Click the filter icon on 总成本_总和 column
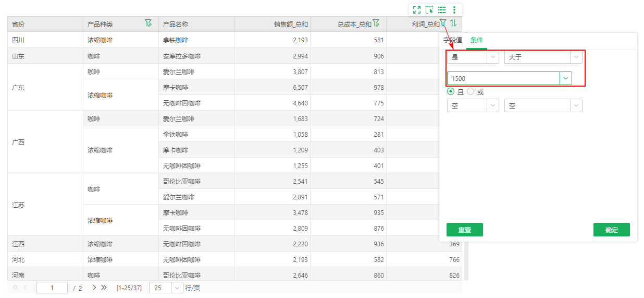This screenshot has height=298, width=644. pyautogui.click(x=376, y=23)
